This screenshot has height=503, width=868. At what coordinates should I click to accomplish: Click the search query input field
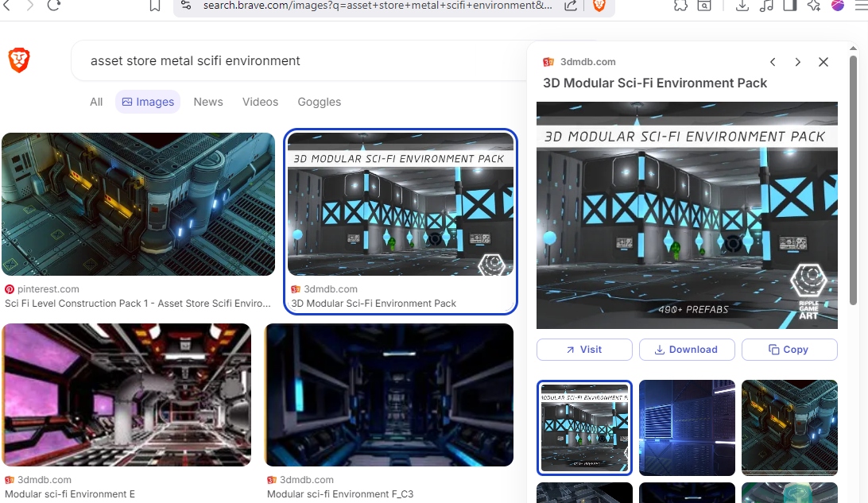tap(299, 61)
